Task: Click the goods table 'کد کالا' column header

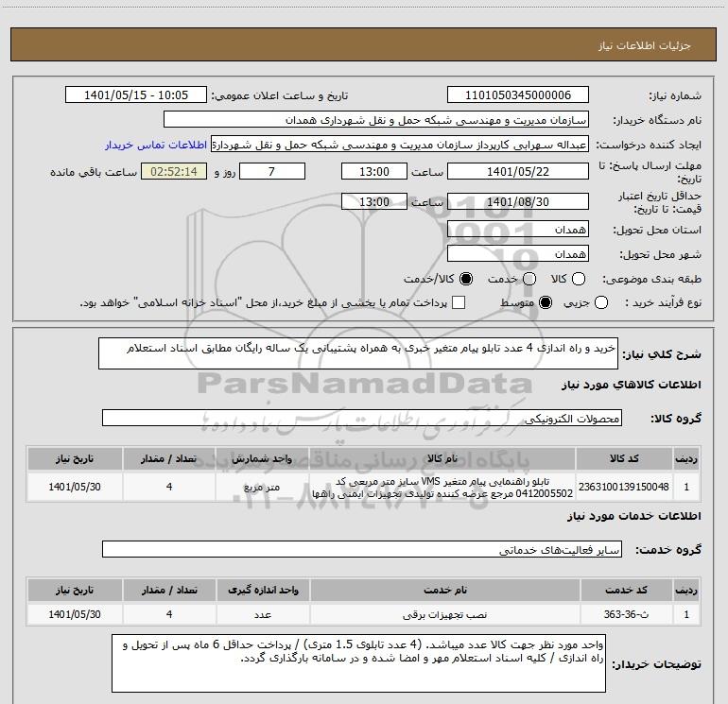Action: 624,459
